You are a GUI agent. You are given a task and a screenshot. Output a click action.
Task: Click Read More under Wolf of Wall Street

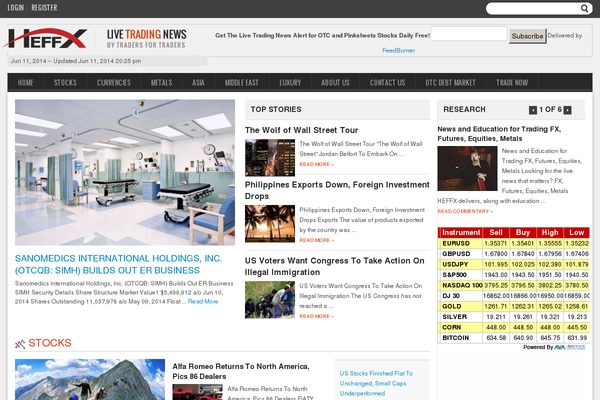click(x=316, y=164)
